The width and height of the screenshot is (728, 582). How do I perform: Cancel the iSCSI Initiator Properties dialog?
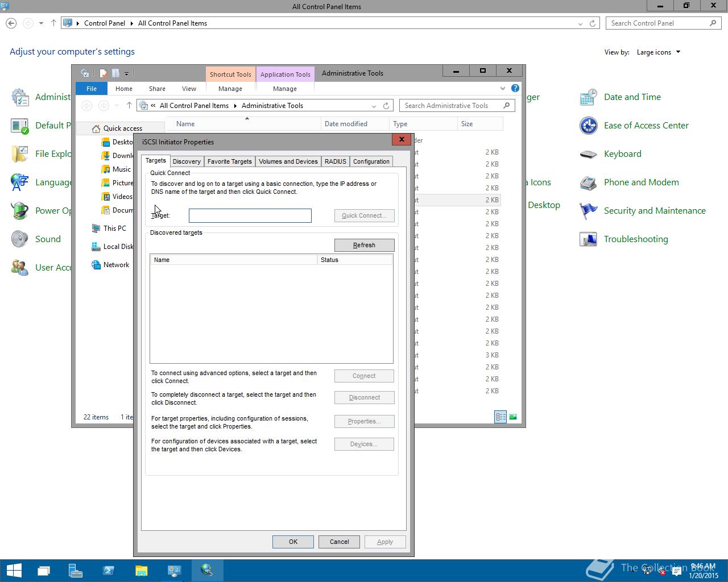coord(339,542)
